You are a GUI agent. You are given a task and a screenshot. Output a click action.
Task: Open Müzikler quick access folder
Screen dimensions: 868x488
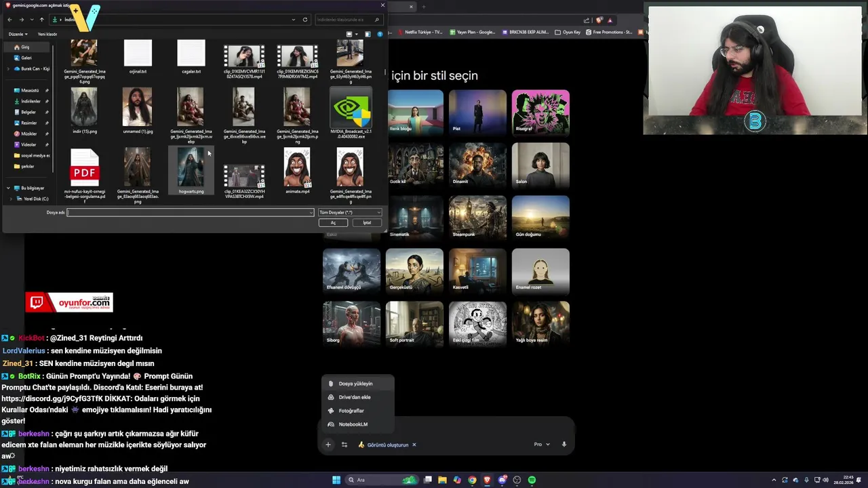(28, 134)
